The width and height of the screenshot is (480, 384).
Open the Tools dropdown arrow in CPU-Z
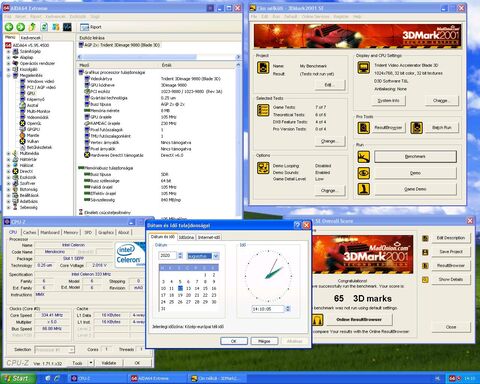91,363
